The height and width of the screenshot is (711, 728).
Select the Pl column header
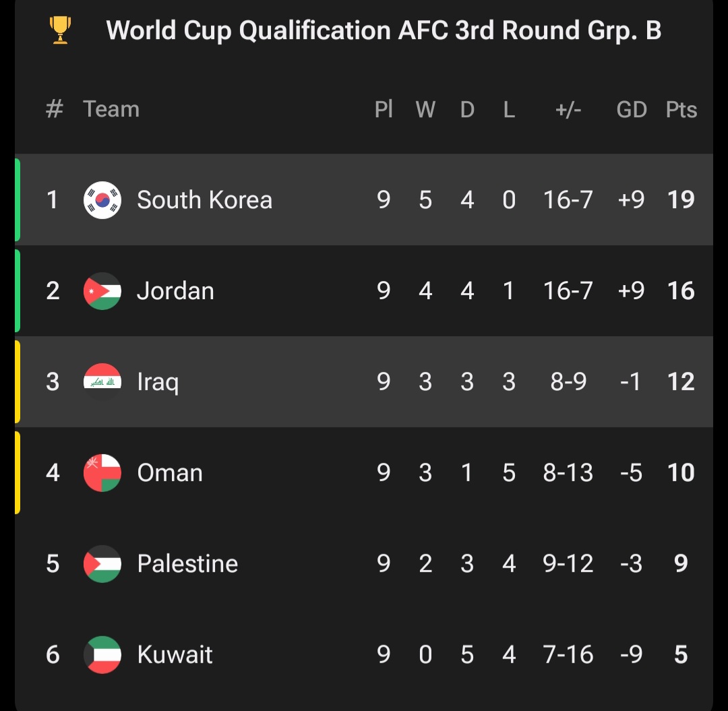coord(384,109)
